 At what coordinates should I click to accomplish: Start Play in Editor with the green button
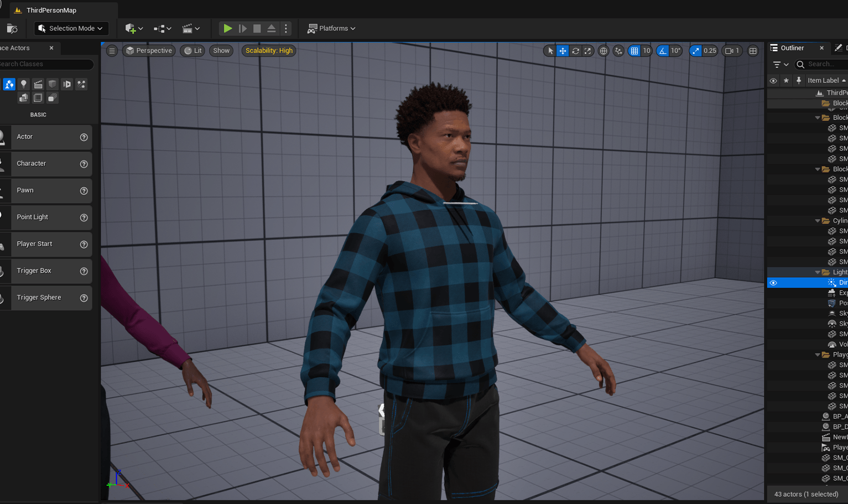227,28
